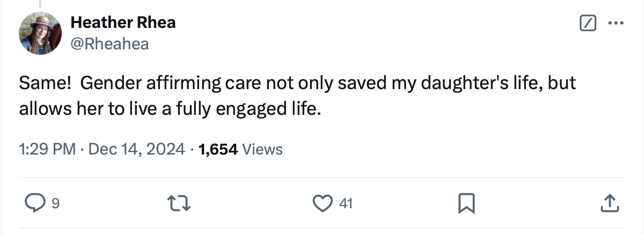Open the 1,654 view count analytics
Image resolution: width=644 pixels, height=234 pixels.
pos(218,149)
